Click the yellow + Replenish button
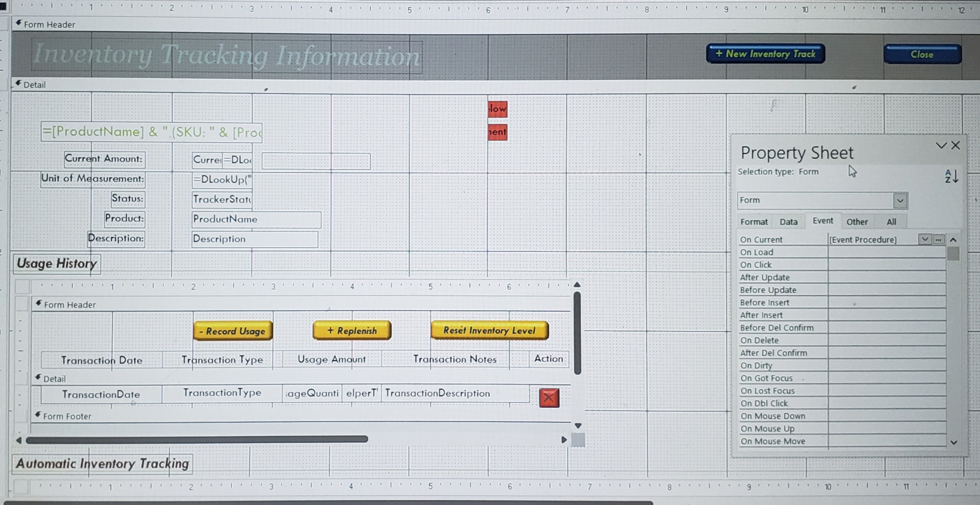Screen dimensions: 980x505 (351, 330)
